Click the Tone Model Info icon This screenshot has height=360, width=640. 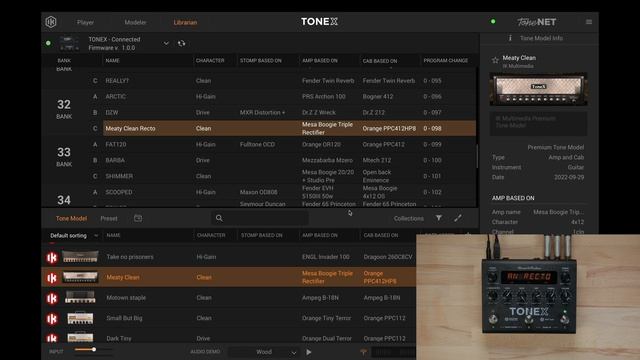click(510, 38)
